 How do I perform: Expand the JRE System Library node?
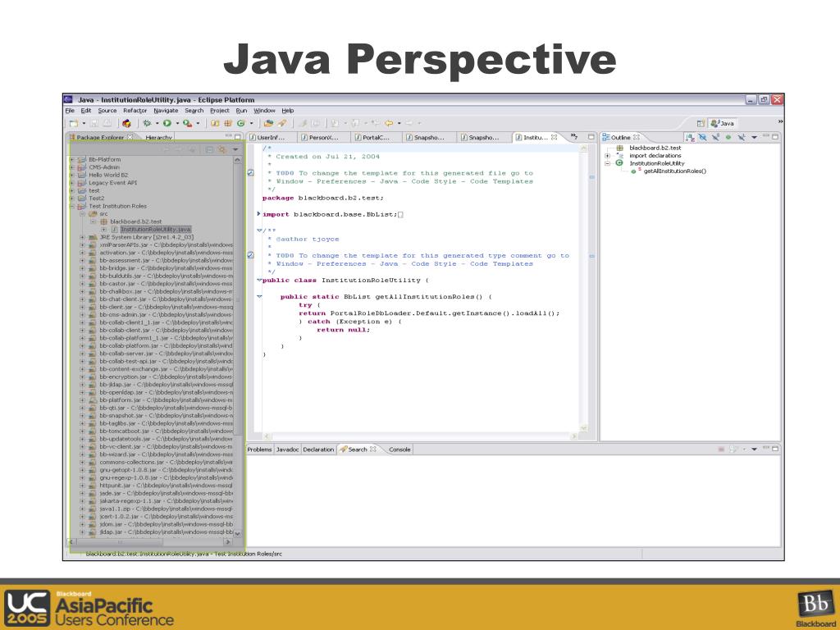coord(82,237)
